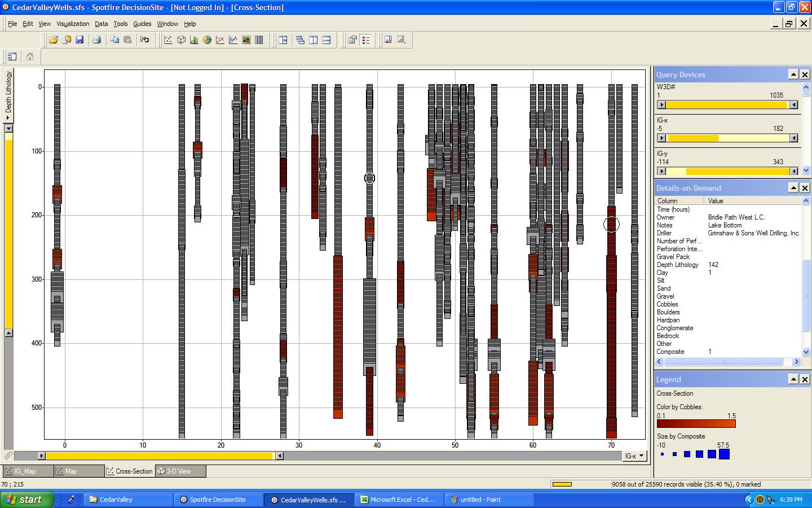
Task: Click the Value header in Details-on-Demand
Action: coord(752,201)
